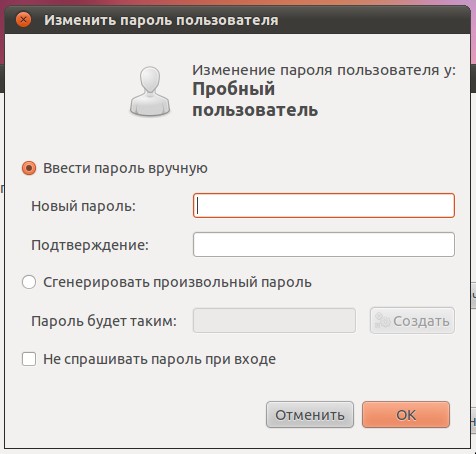Click the Новый пароль: label
This screenshot has width=476, height=454.
84,206
